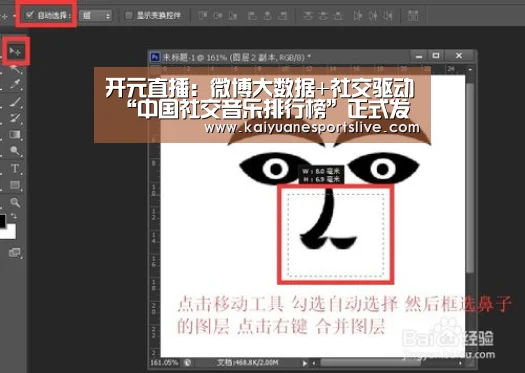
Task: Open status bar info arrow menu
Action: pyautogui.click(x=305, y=363)
